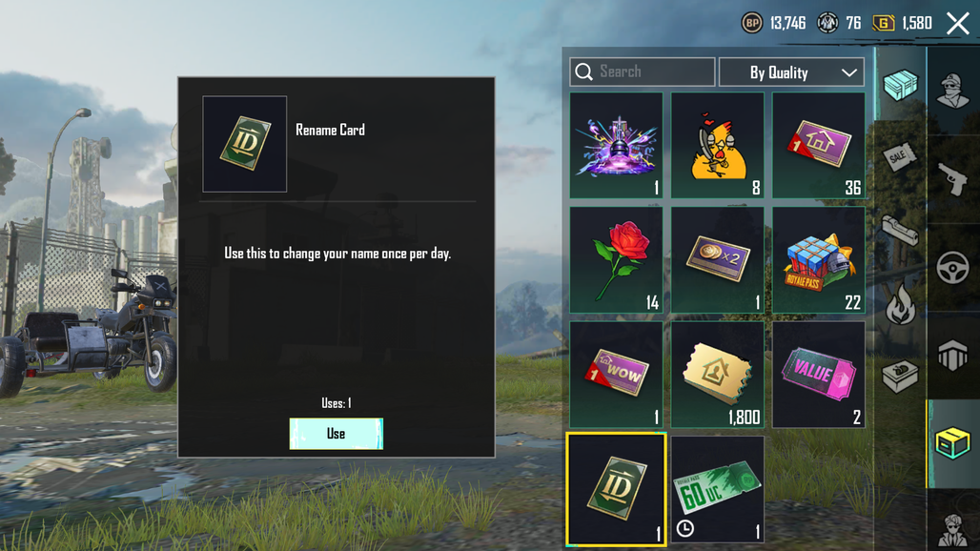This screenshot has height=551, width=980.
Task: Open the outfit character tab
Action: pos(953,91)
